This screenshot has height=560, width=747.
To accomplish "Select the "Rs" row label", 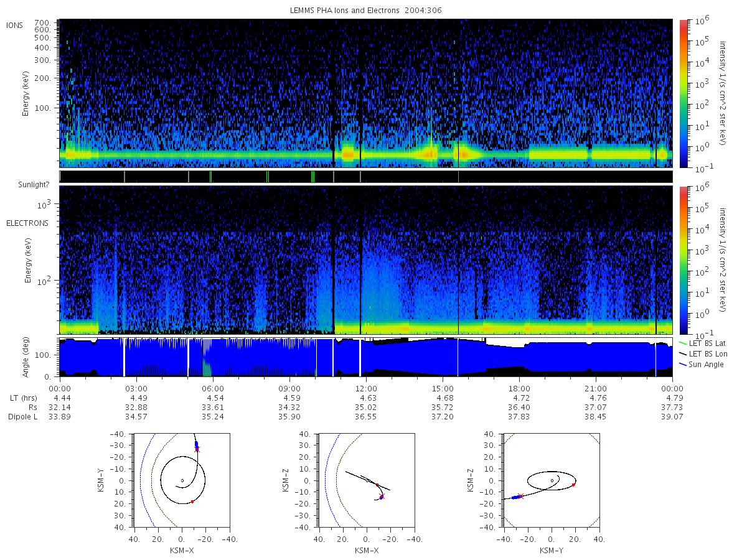I will point(32,407).
